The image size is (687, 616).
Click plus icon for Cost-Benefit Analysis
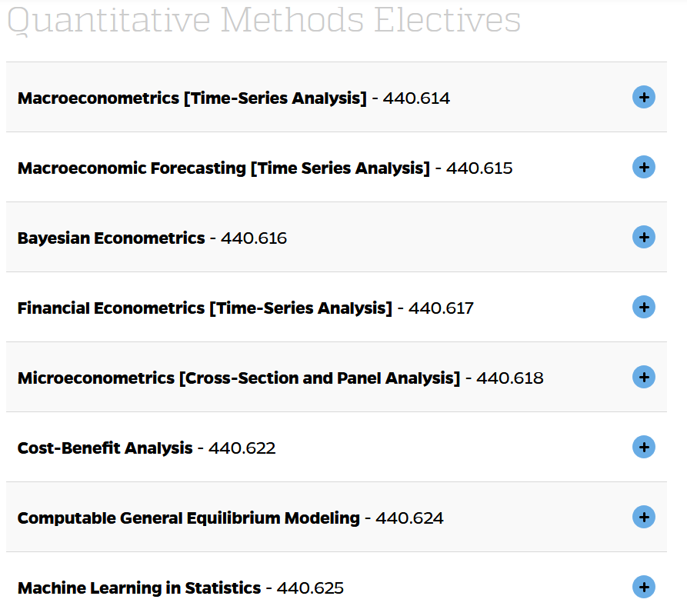[644, 447]
